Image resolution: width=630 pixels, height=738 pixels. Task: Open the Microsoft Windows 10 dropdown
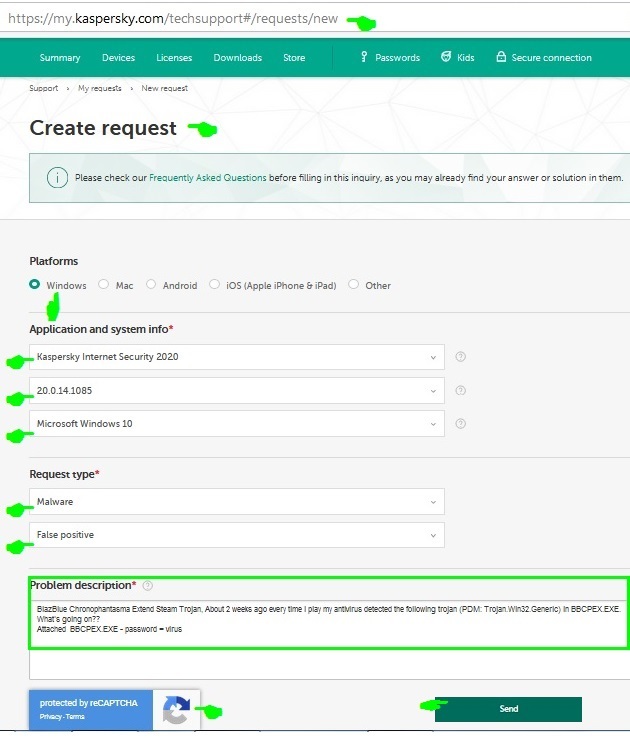click(x=237, y=424)
